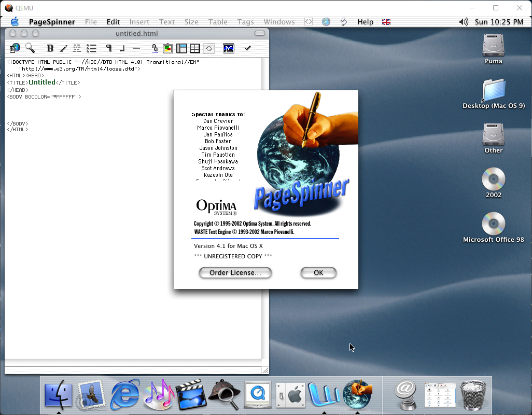This screenshot has width=532, height=415.
Task: Open the Edit menu
Action: point(113,22)
